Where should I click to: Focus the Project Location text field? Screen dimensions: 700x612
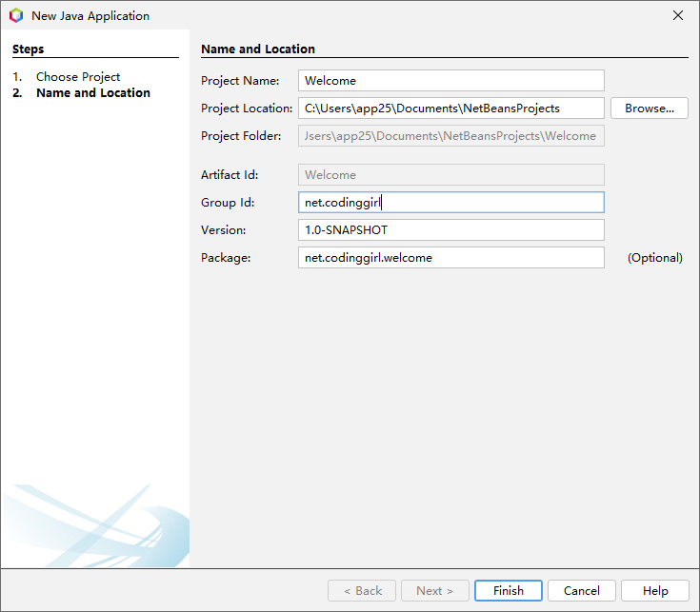(x=450, y=109)
